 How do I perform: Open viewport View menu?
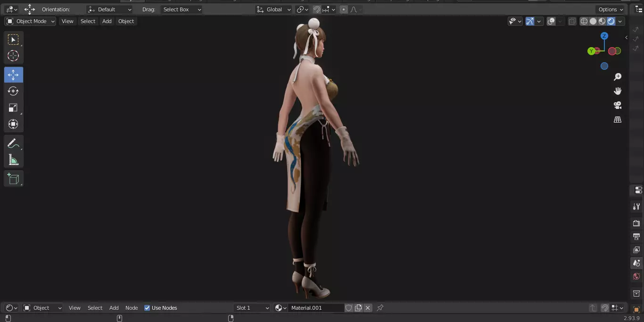point(67,21)
